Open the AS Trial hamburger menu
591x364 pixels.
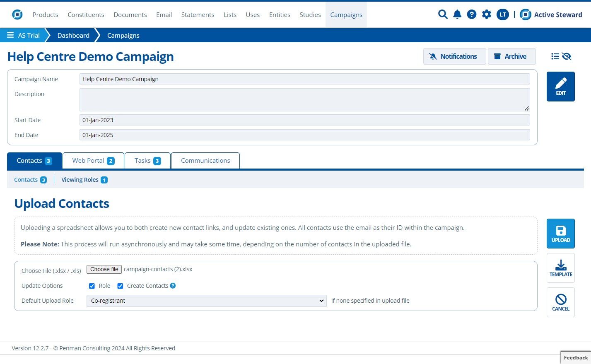tap(10, 35)
